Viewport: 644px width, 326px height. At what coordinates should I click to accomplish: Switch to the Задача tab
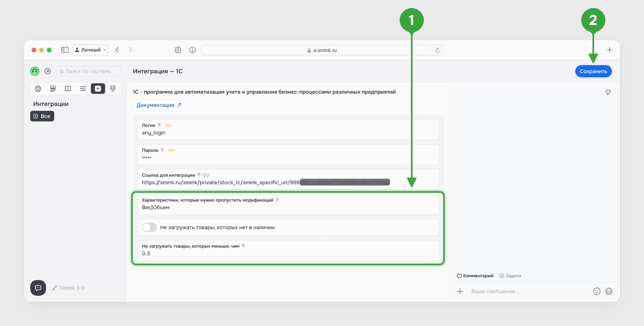[x=510, y=276]
